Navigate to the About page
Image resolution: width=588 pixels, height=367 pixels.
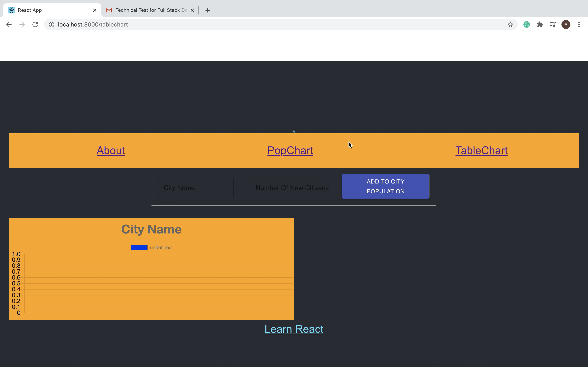tap(110, 150)
